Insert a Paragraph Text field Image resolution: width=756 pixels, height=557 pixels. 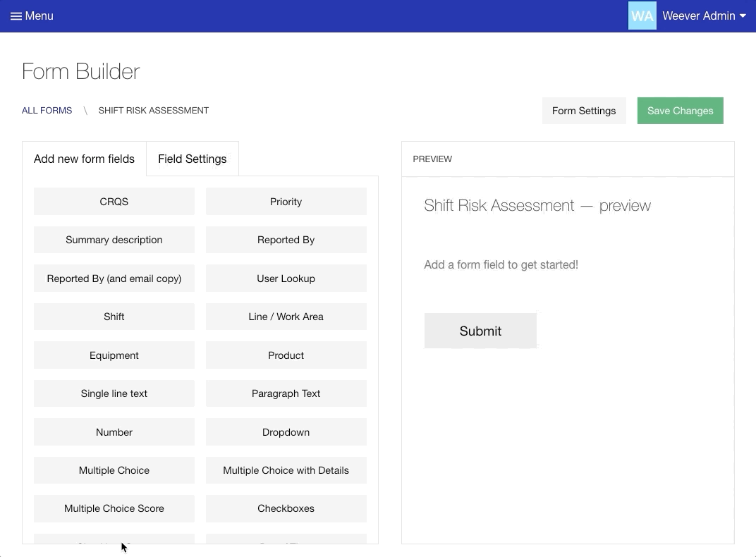[286, 393]
